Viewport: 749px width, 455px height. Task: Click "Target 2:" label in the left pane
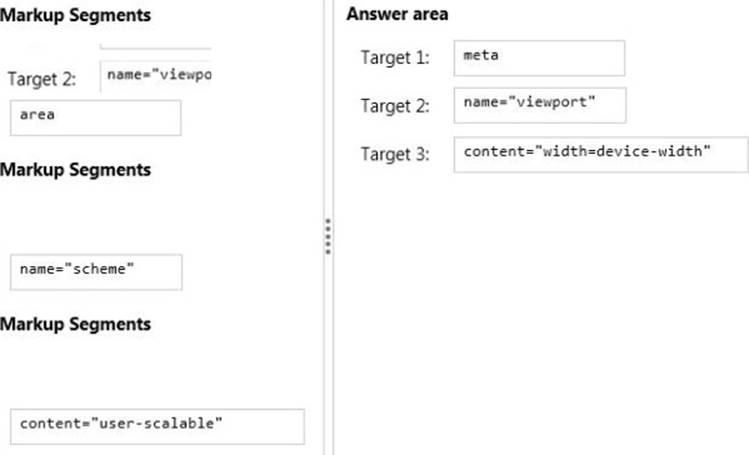coord(36,79)
